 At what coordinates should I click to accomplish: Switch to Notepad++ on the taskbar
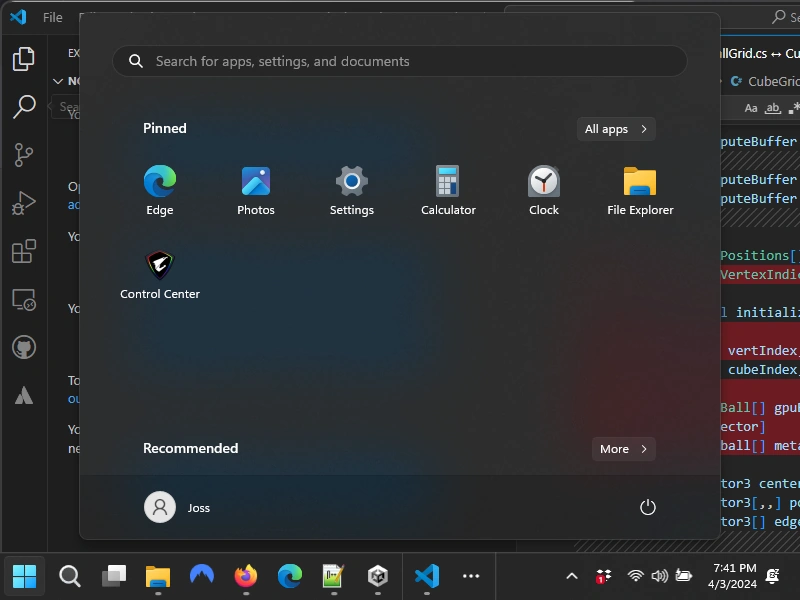pyautogui.click(x=334, y=577)
